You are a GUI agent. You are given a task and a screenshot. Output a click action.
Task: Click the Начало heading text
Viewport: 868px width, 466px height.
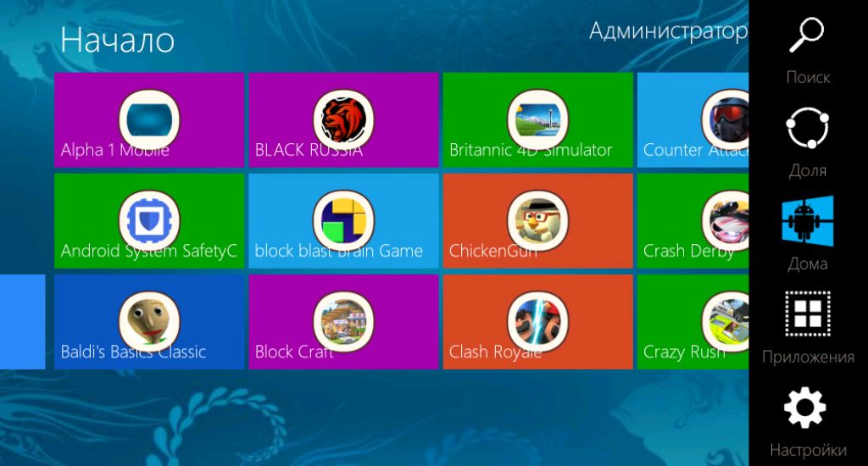(x=117, y=40)
